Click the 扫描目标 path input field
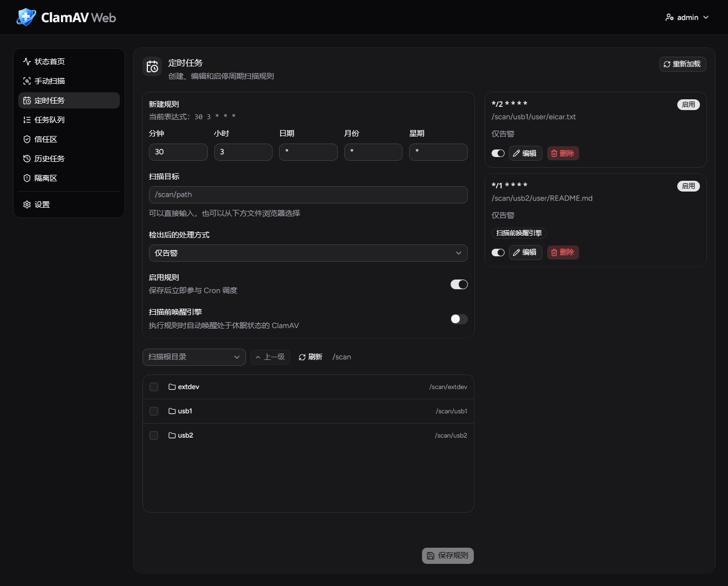Screen dimensions: 728x586 point(308,195)
